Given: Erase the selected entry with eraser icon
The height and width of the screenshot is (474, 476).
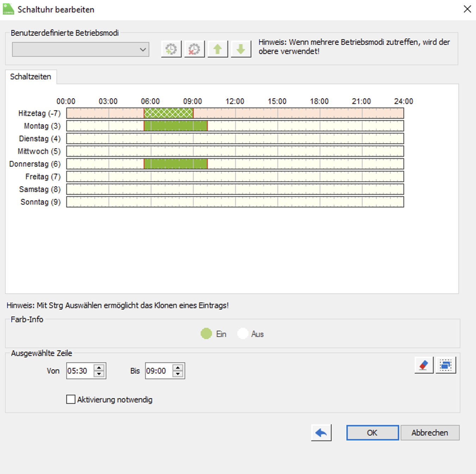Looking at the screenshot, I should coord(424,365).
